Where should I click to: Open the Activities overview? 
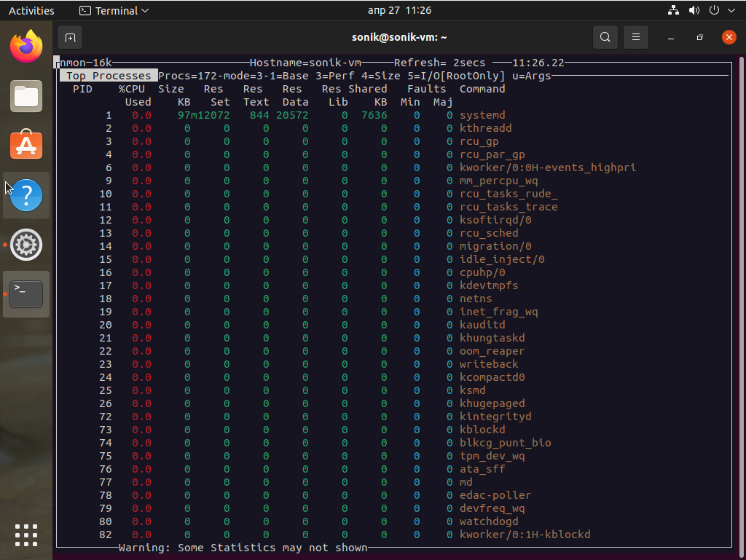(x=31, y=11)
